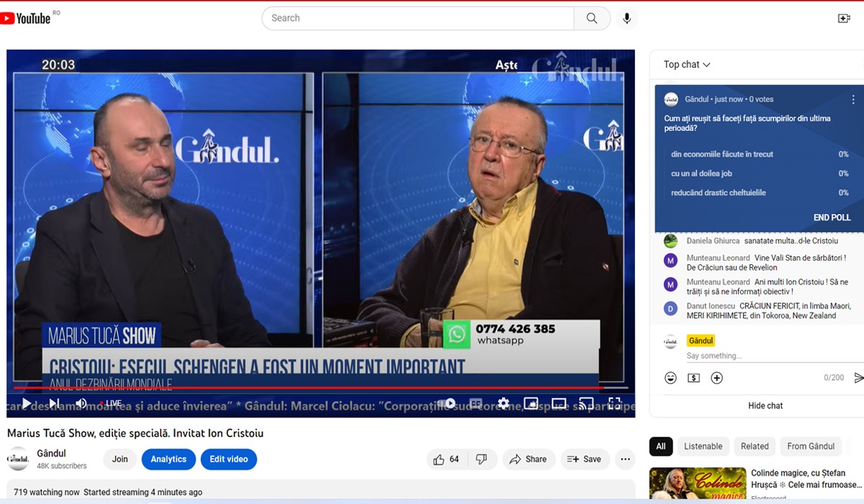This screenshot has height=504, width=864.
Task: Click Munteanu Leonard's 'Vine Vali Stan' chat message
Action: point(766,263)
